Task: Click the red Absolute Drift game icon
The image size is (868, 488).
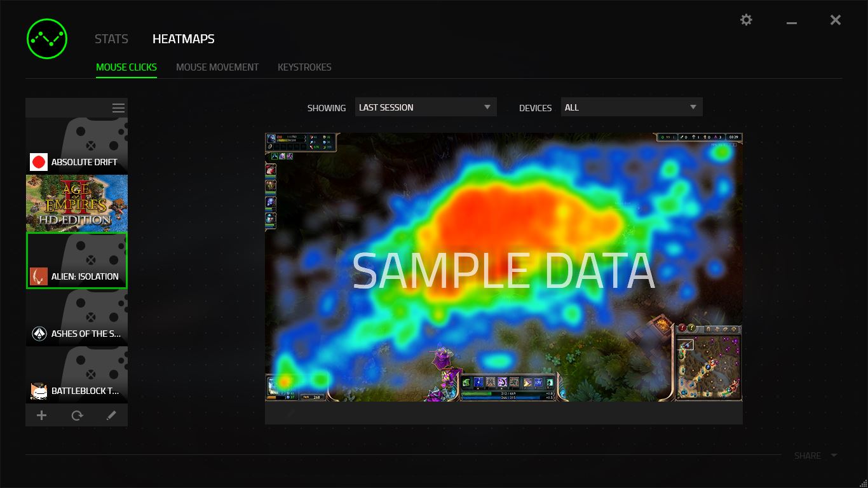Action: (39, 162)
